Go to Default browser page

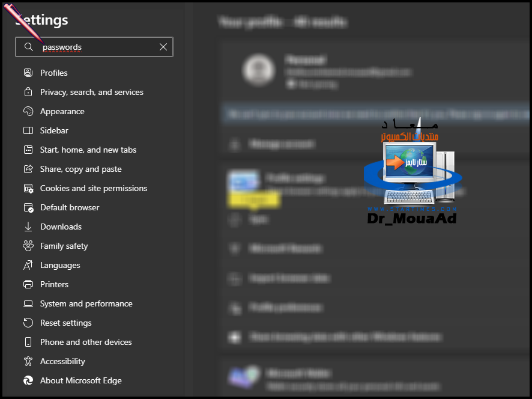(x=70, y=207)
